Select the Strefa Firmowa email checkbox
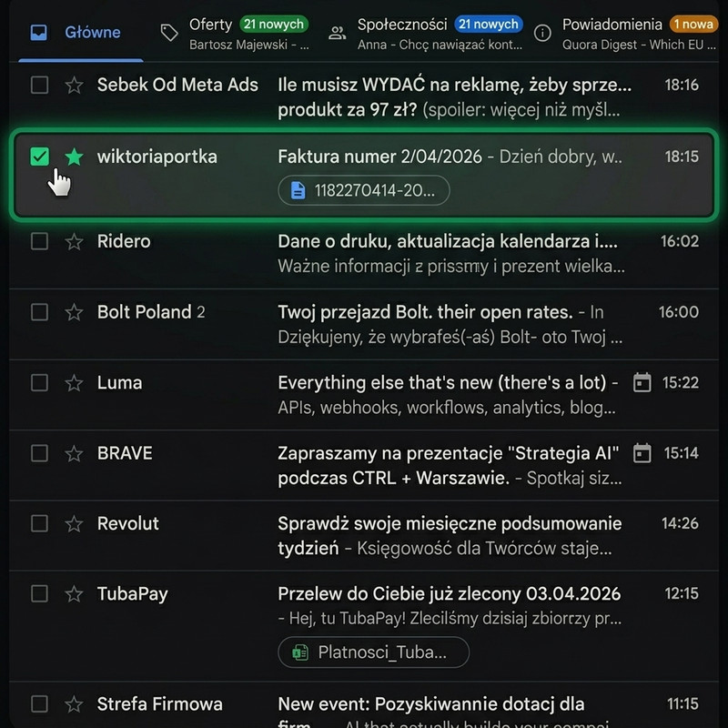This screenshot has width=728, height=728. click(x=39, y=703)
